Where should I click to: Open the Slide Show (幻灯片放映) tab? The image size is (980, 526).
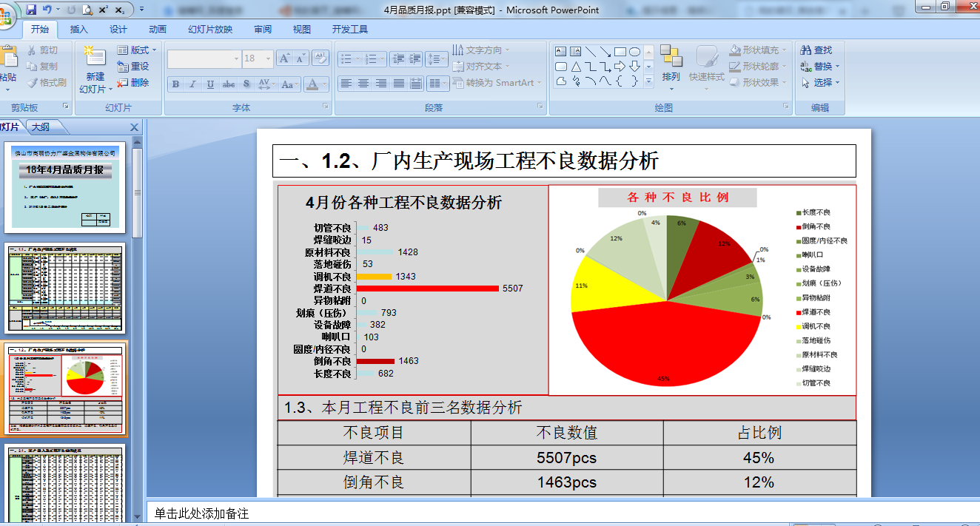[210, 30]
